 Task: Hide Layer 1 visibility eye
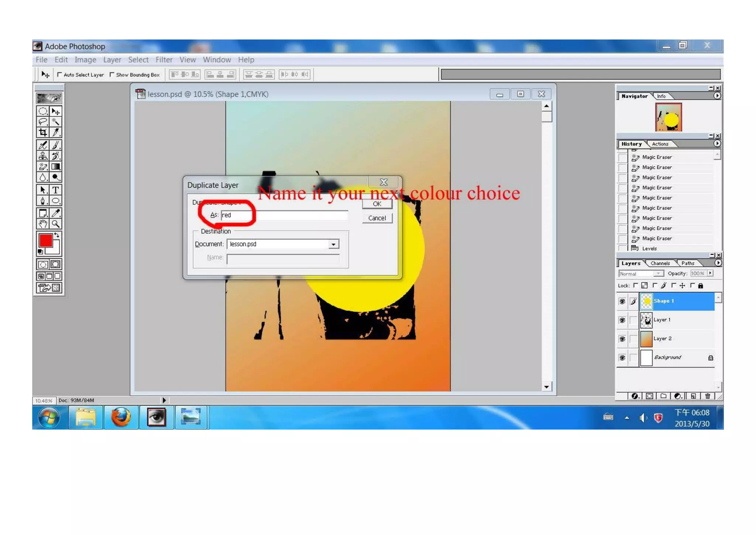622,320
